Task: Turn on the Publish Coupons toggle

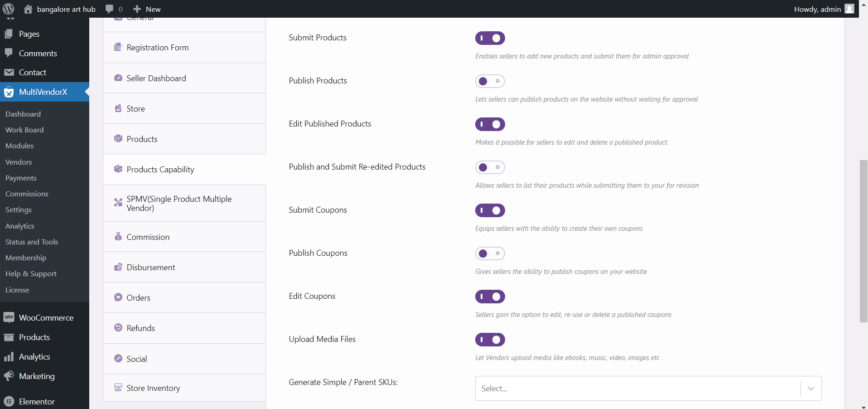Action: [x=490, y=253]
